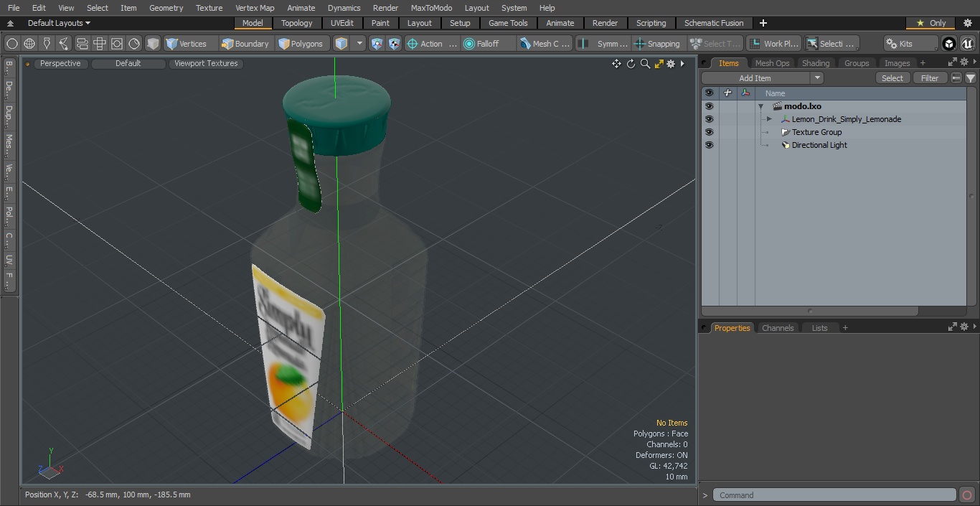Switch to the UVEdit layout tab
Image resolution: width=980 pixels, height=506 pixels.
point(342,23)
